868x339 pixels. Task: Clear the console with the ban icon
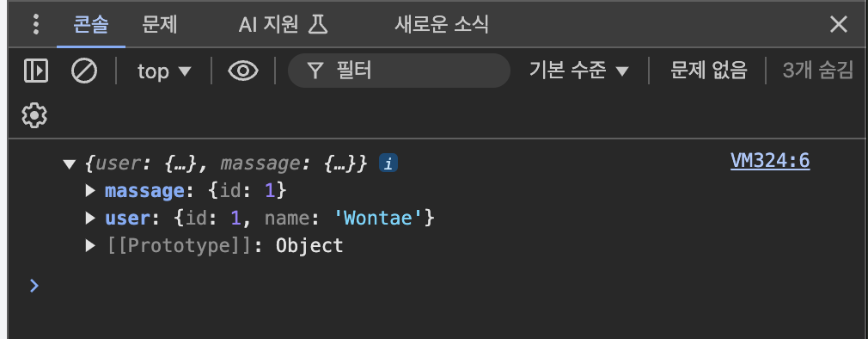[x=84, y=71]
